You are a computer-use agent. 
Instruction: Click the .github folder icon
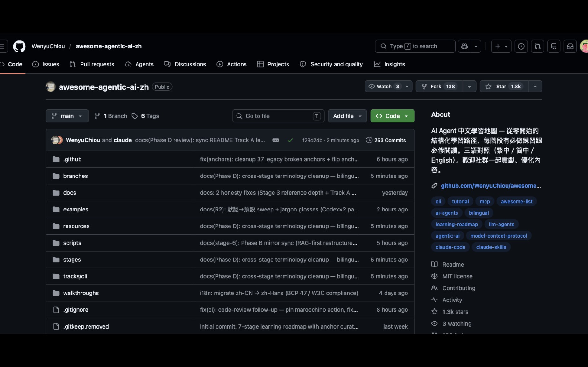[56, 159]
